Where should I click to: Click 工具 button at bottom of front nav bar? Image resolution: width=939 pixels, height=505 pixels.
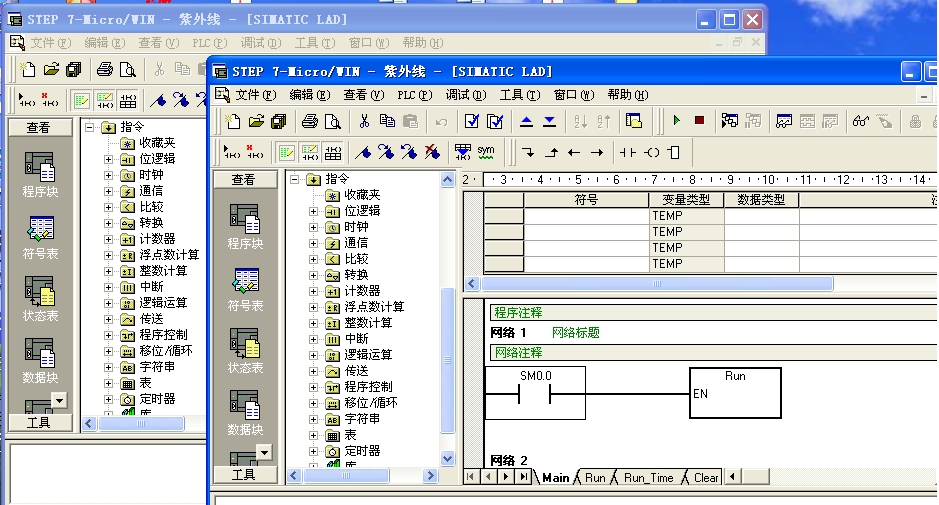click(x=245, y=475)
